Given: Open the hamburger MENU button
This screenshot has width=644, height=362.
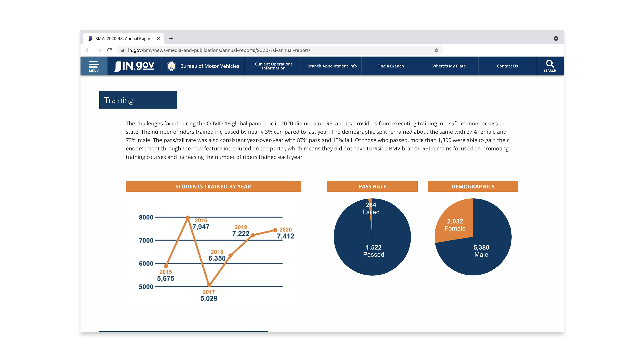Looking at the screenshot, I should point(94,66).
